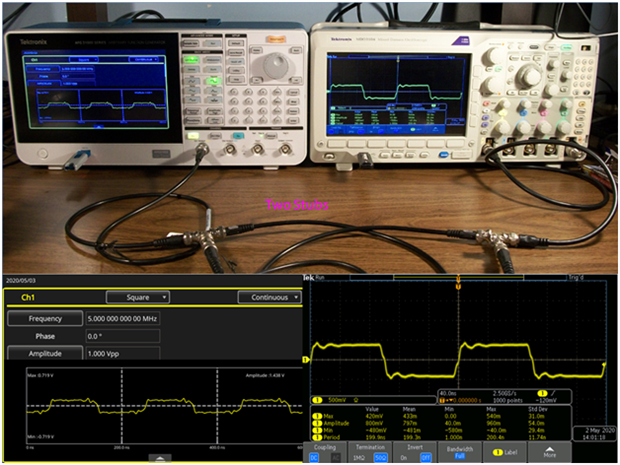620x465 pixels.
Task: Click the large rotary knob on the function generator
Action: (x=276, y=64)
